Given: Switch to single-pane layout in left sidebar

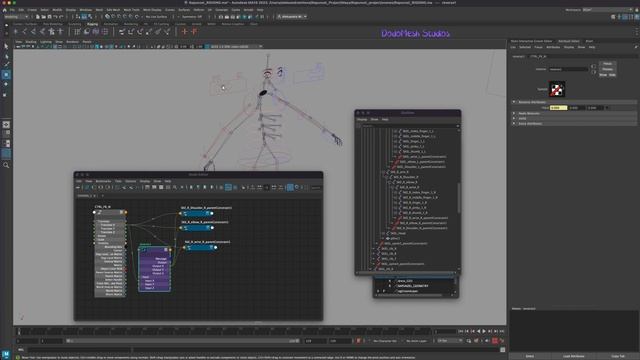Looking at the screenshot, I should point(6,124).
